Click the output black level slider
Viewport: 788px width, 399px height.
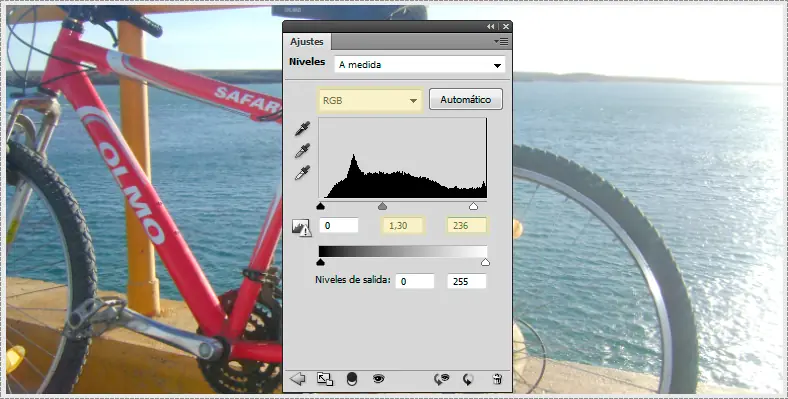(321, 262)
